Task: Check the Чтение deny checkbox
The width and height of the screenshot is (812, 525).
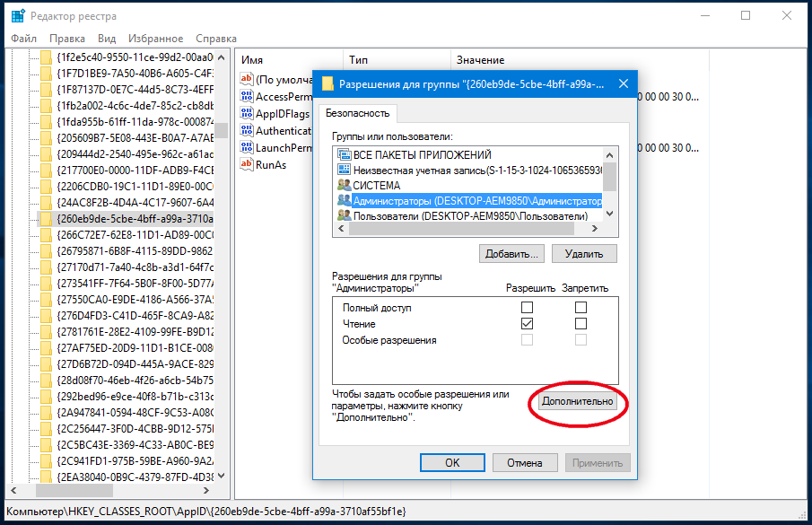Action: pos(581,324)
